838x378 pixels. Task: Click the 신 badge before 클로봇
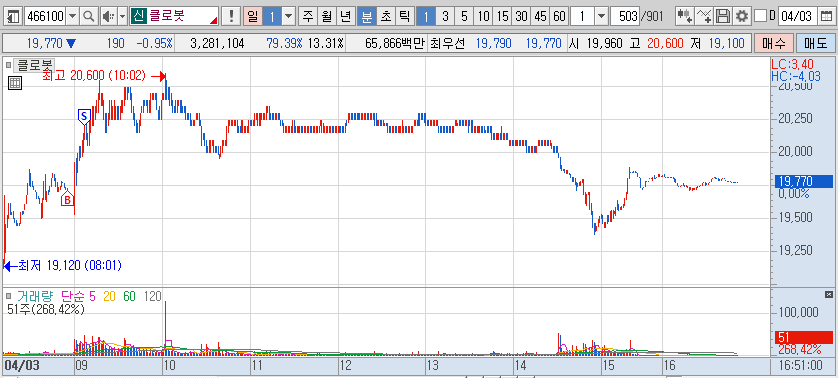(138, 17)
